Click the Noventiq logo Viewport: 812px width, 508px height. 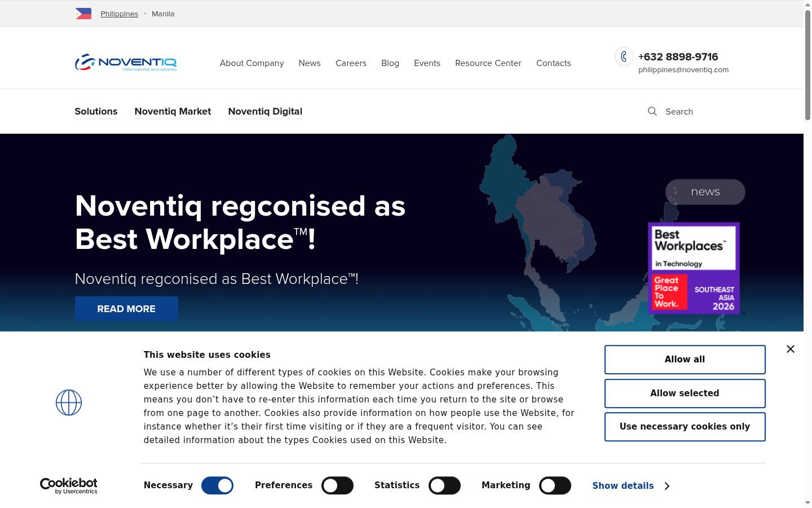(126, 62)
